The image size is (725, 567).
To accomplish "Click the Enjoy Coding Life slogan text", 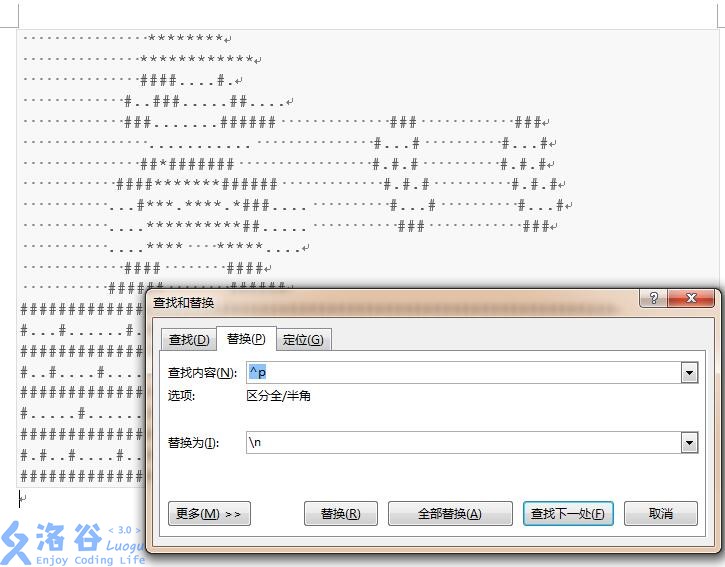I will (x=75, y=558).
